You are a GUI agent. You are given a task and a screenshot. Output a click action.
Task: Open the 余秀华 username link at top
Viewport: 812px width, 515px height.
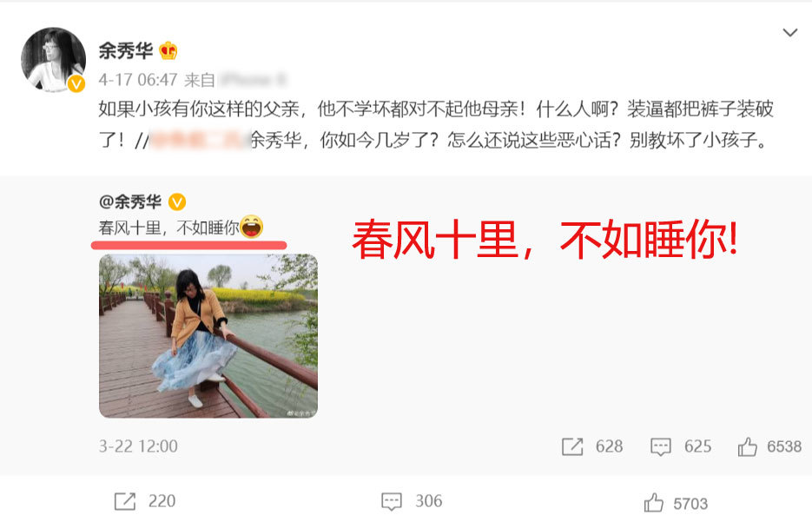pyautogui.click(x=126, y=50)
